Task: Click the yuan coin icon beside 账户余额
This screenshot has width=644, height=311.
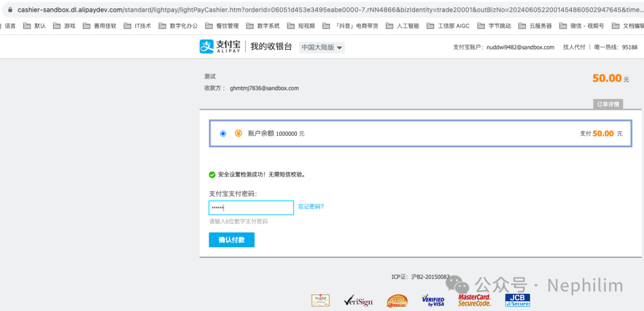Action: pos(238,133)
